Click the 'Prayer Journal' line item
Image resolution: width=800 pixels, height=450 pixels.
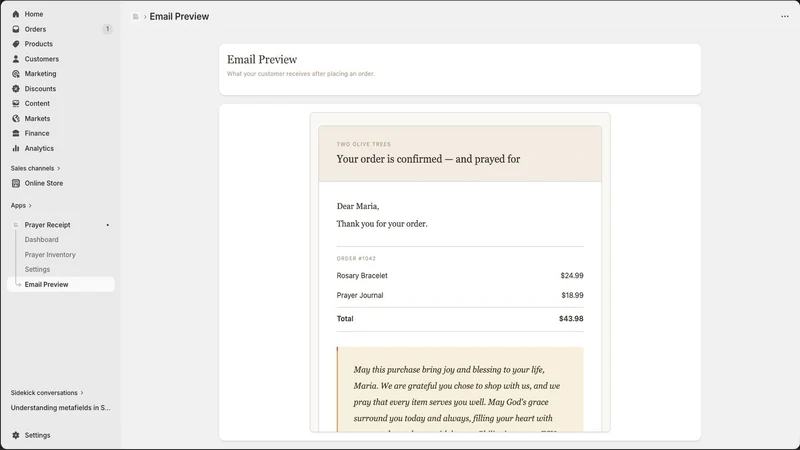coord(360,295)
